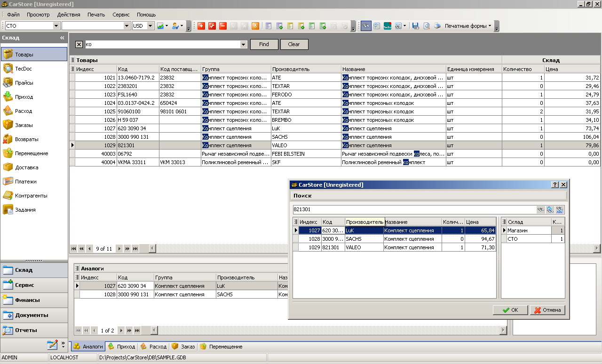Click the X checkbox beside the search field
Screen dimensions: 602x364
coord(79,44)
